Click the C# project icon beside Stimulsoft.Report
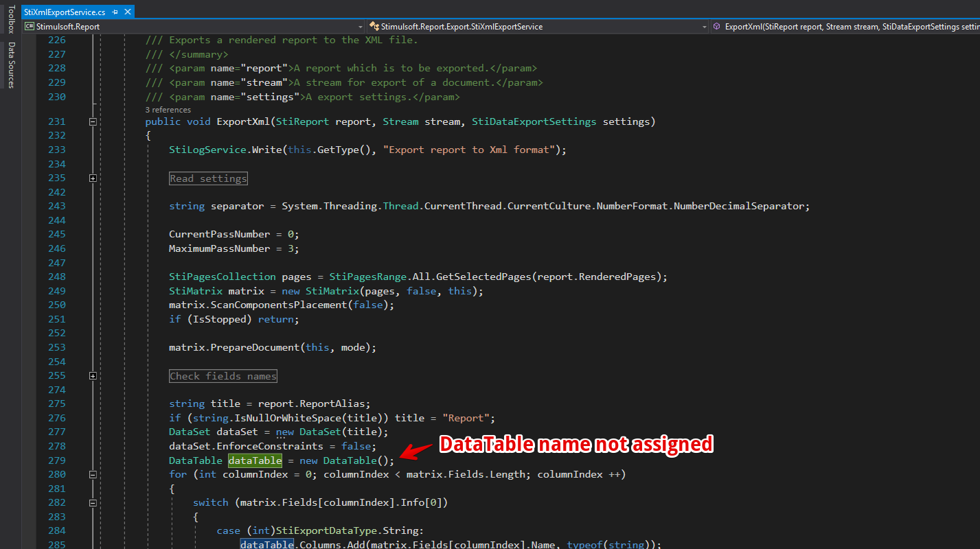This screenshot has width=980, height=549. (30, 27)
